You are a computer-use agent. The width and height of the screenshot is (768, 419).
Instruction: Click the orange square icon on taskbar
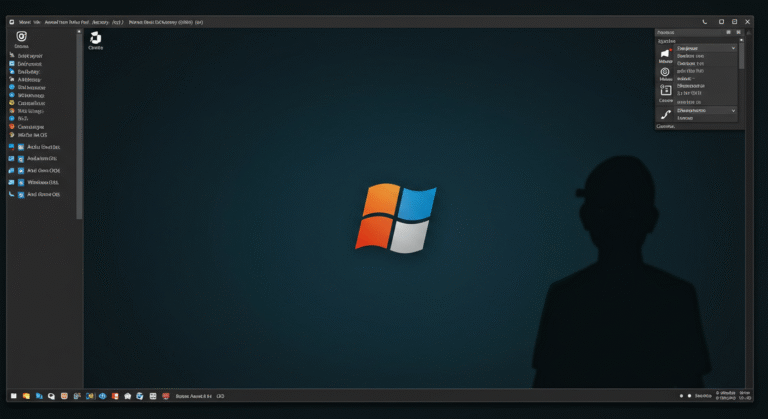(x=64, y=396)
